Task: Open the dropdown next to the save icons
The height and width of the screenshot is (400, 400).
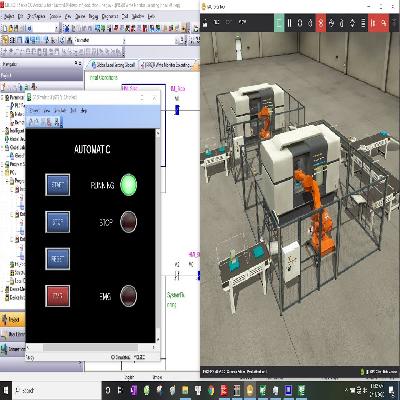Action: point(56,29)
